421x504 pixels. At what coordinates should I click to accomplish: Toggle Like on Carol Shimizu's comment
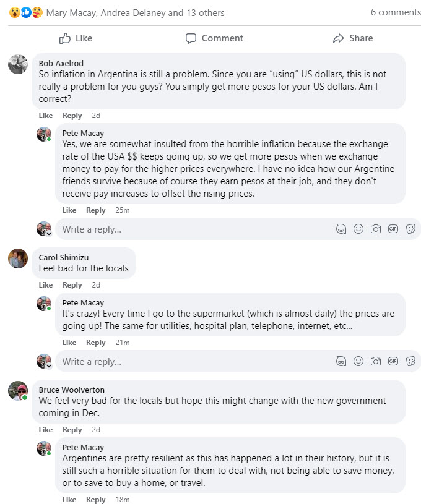46,285
